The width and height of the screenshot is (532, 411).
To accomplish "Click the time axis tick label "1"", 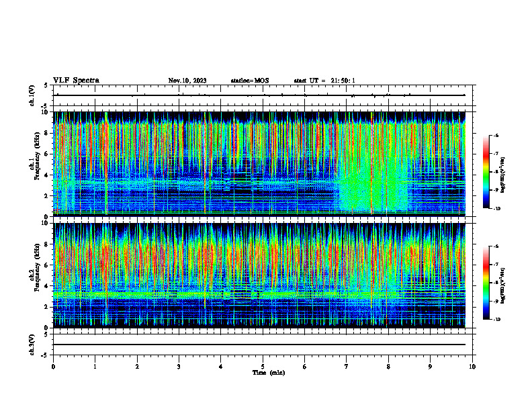I will (x=95, y=367).
